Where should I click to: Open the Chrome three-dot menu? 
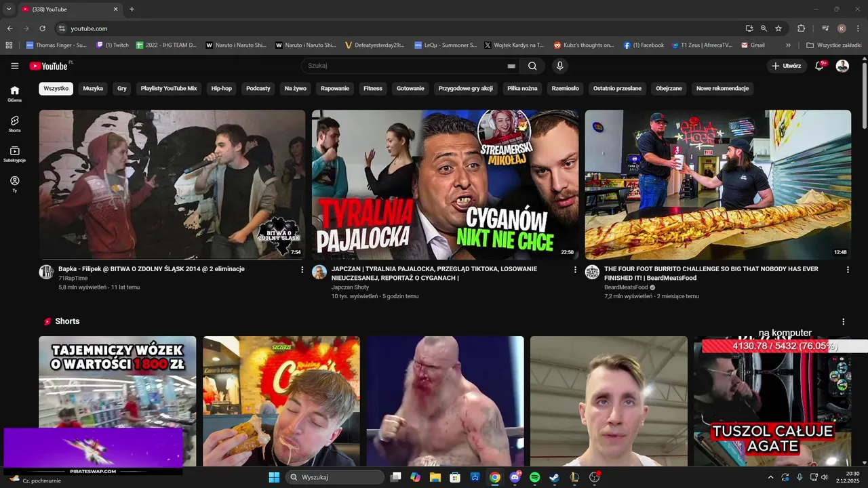coord(858,28)
